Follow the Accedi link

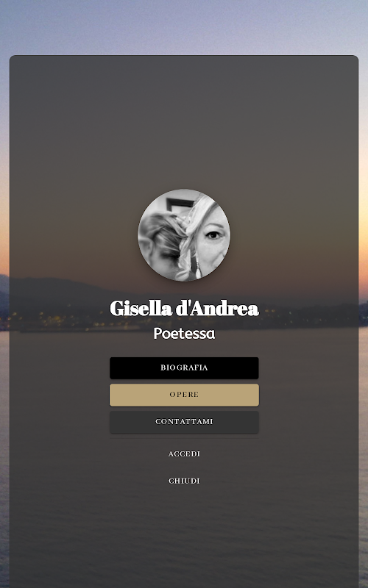[184, 454]
